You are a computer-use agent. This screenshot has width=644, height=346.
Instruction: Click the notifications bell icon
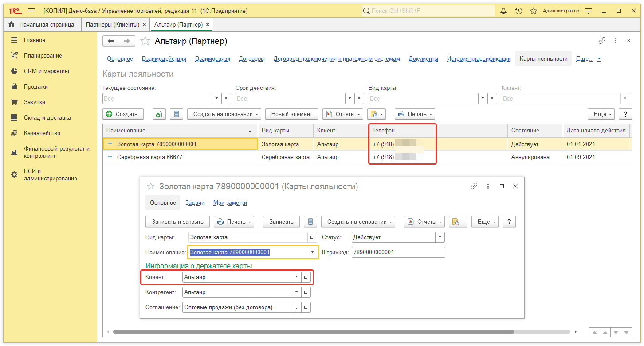click(503, 11)
